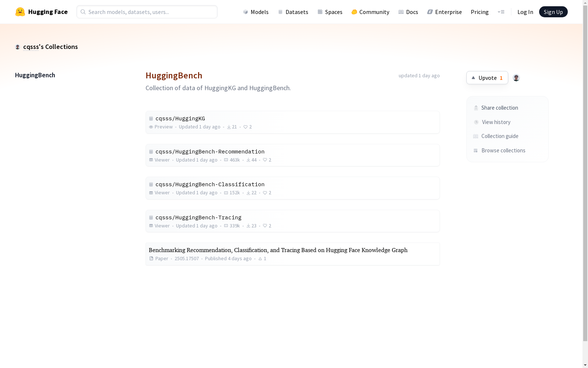Open the Community menu item
This screenshot has width=588, height=368.
(x=370, y=12)
